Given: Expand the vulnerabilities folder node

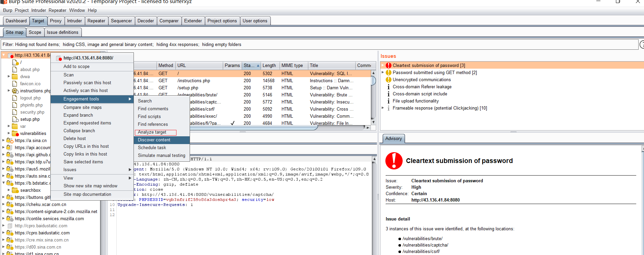Looking at the screenshot, I should (x=9, y=133).
